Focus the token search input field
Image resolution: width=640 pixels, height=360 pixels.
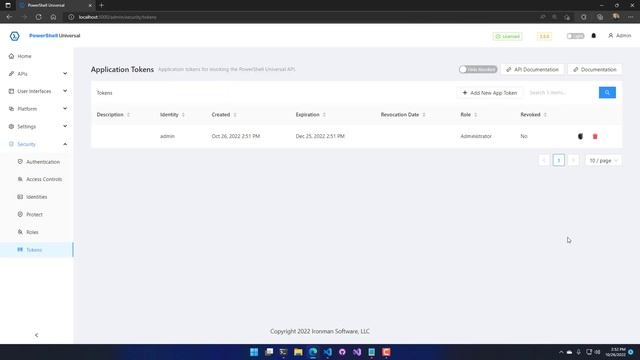coord(562,93)
